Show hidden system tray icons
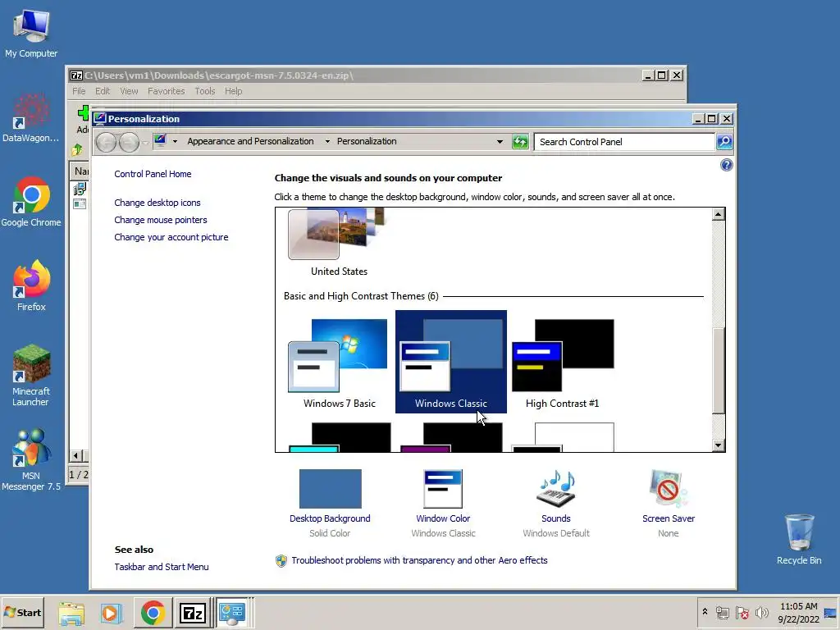Viewport: 840px width, 630px height. point(705,612)
